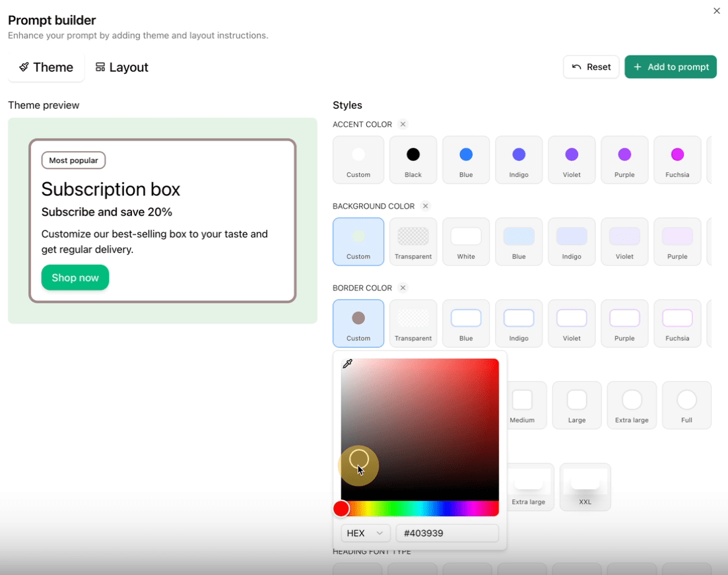Switch to the Layout tab

[122, 67]
